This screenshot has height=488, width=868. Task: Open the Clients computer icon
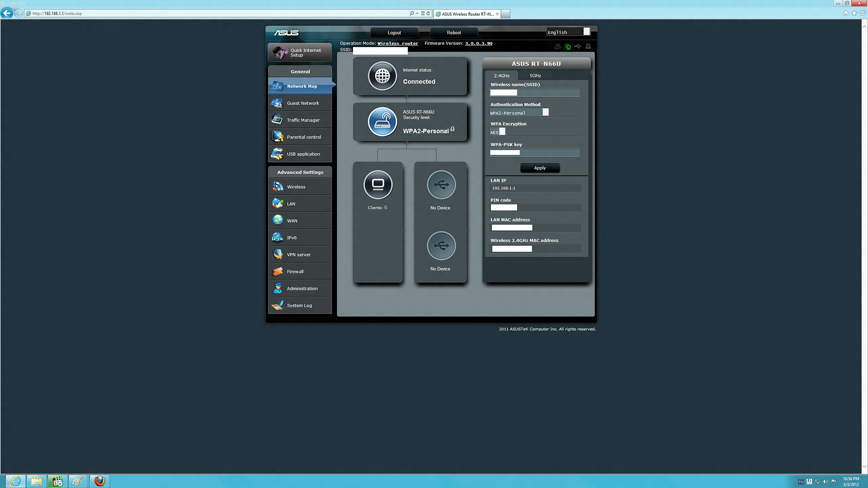tap(378, 184)
